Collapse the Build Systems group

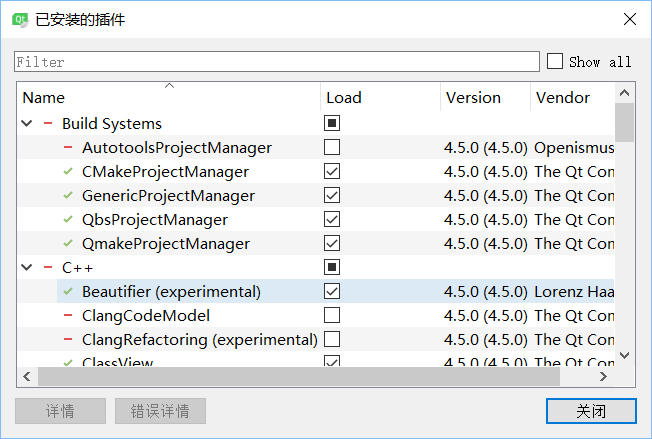pos(26,124)
